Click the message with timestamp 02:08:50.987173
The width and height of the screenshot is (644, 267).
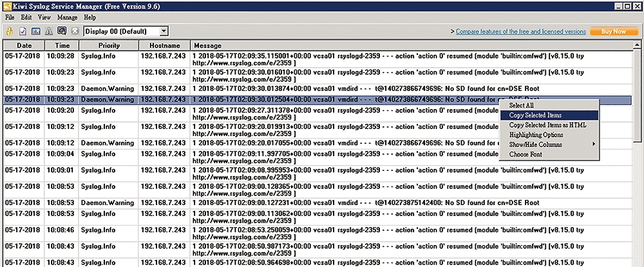pyautogui.click(x=388, y=250)
